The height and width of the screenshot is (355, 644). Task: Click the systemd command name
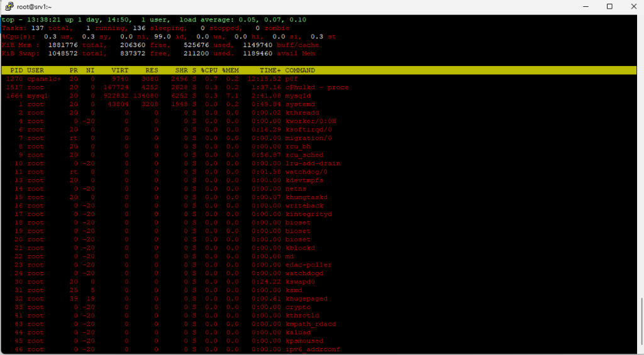(300, 104)
